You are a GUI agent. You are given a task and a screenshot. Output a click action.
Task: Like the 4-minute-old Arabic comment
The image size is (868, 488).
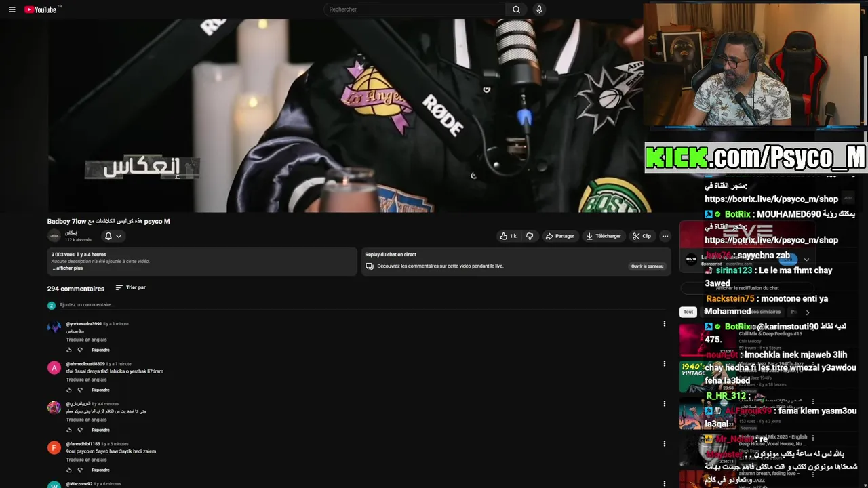point(69,430)
